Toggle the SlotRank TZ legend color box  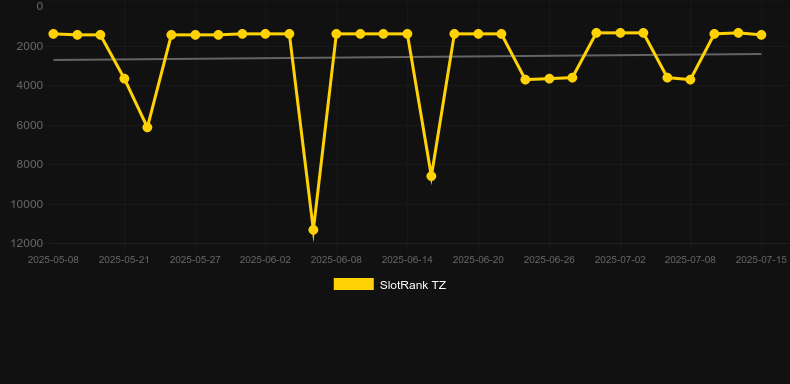coord(354,284)
